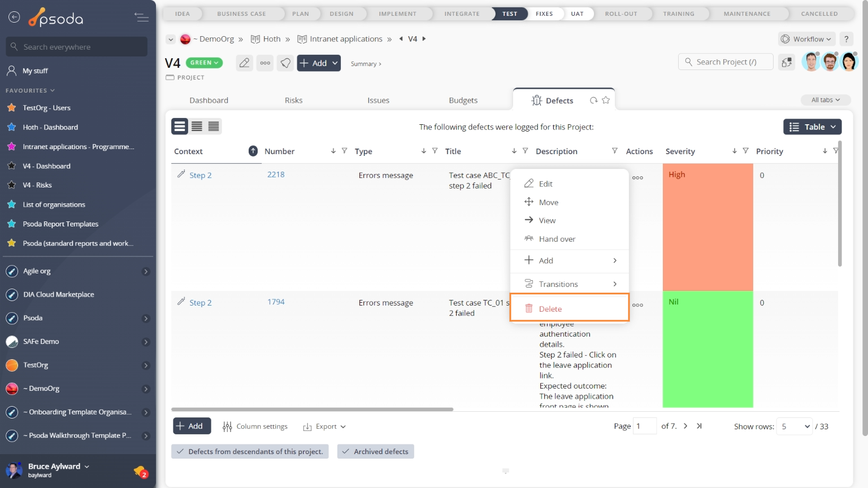Viewport: 868px width, 488px height.
Task: Select the compact row spacing view icon
Action: tap(214, 127)
